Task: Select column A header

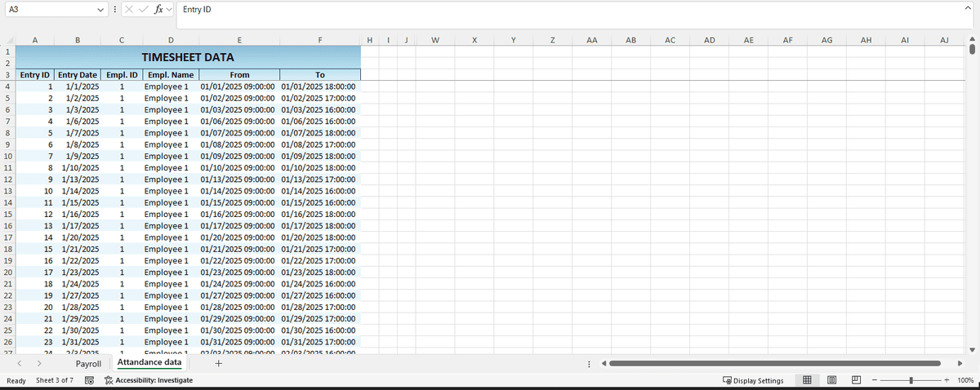Action: coord(34,39)
